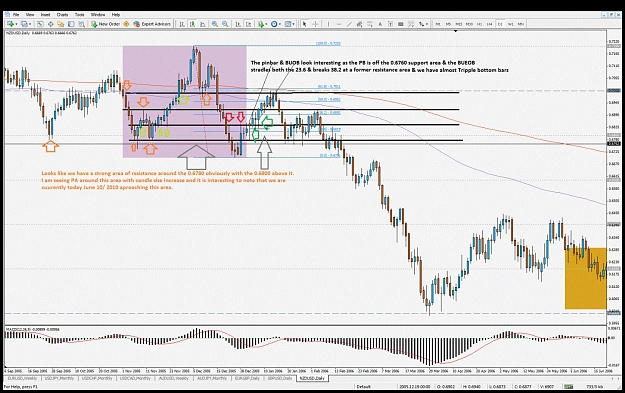This screenshot has height=393, width=625.
Task: Toggle the chart shift icon
Action: (248, 24)
